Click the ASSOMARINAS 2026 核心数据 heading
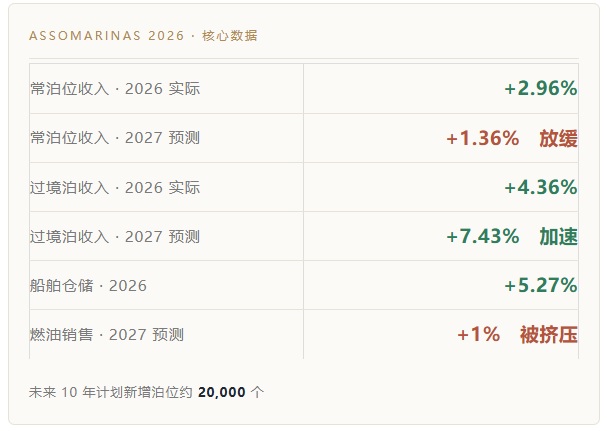The height and width of the screenshot is (431, 607). 143,36
